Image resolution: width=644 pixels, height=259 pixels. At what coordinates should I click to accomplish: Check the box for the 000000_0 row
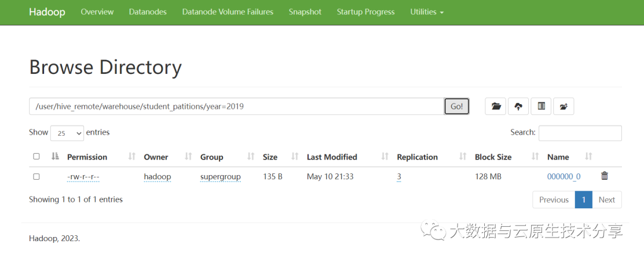(x=36, y=176)
